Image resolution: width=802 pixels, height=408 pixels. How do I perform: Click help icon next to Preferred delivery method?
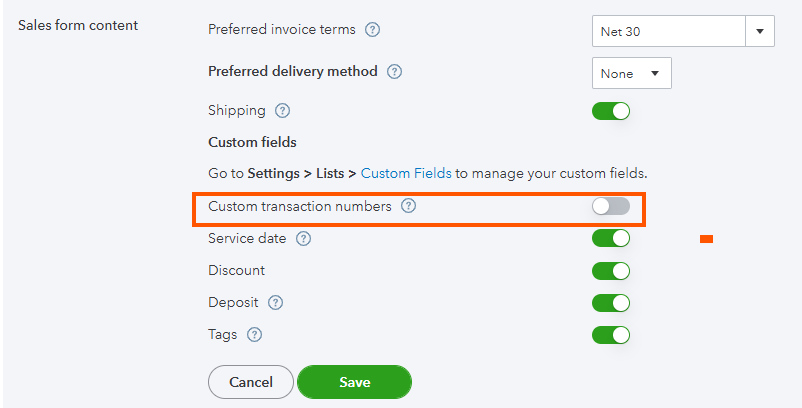[394, 72]
